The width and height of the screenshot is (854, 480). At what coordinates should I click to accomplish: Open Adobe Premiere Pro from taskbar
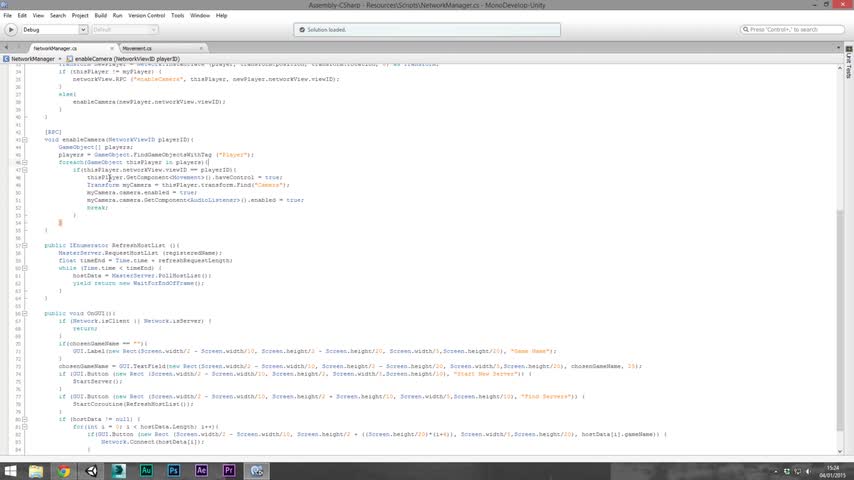(x=229, y=471)
